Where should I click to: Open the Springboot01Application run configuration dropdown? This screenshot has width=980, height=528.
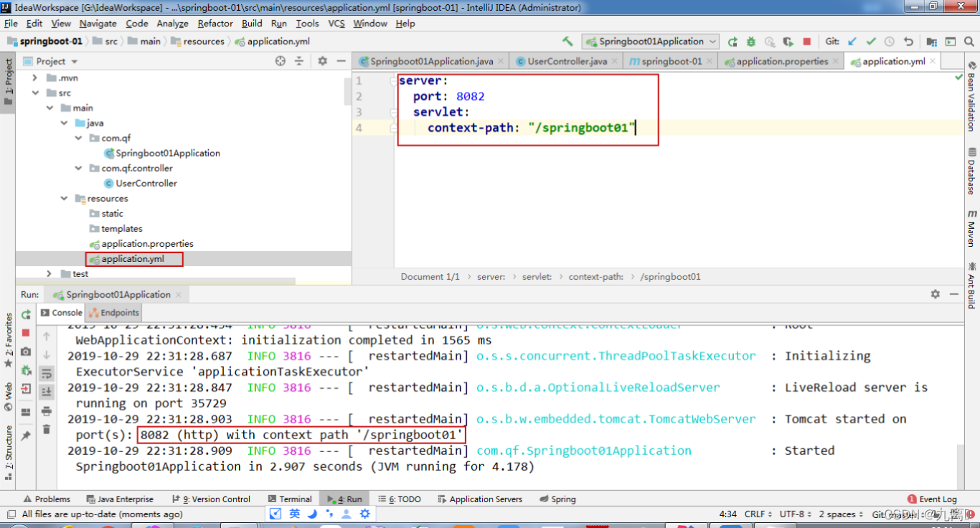(651, 42)
